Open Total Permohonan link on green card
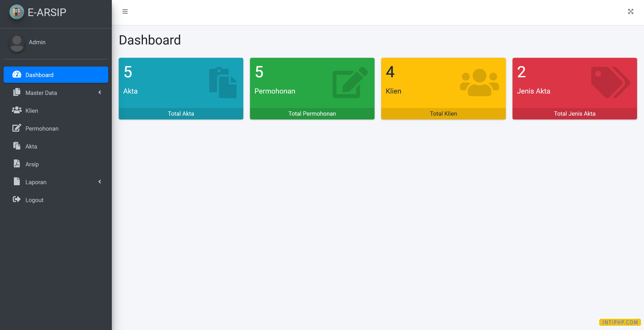This screenshot has height=330, width=644. (312, 114)
